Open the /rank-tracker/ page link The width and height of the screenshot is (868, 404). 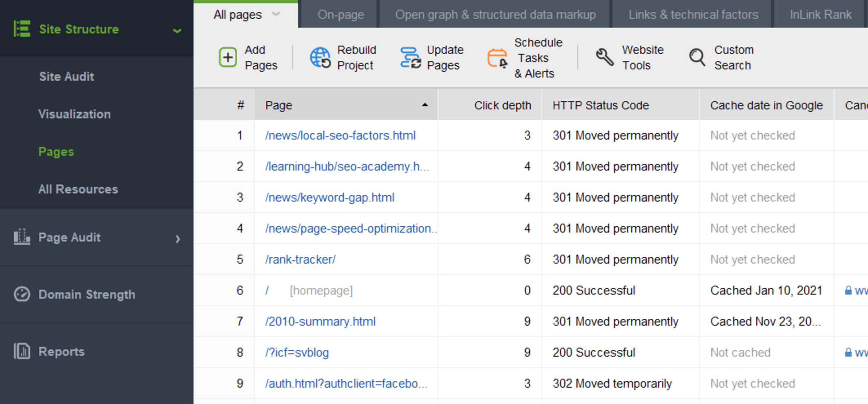coord(300,259)
